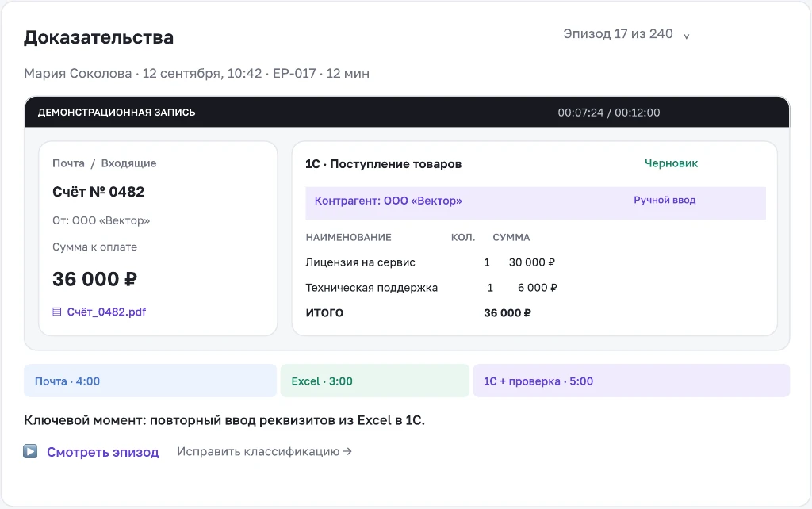
Task: Click the play icon beside Смотреть эпизод
Action: (30, 452)
